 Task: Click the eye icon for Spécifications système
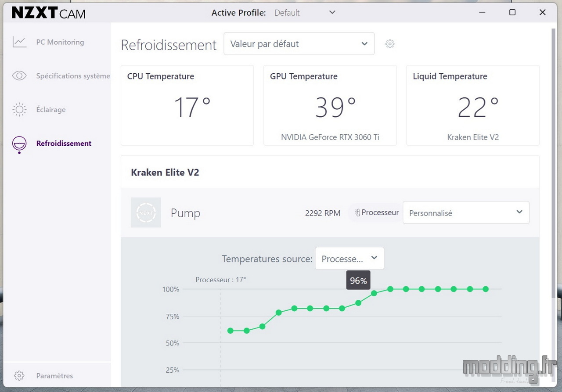[19, 76]
